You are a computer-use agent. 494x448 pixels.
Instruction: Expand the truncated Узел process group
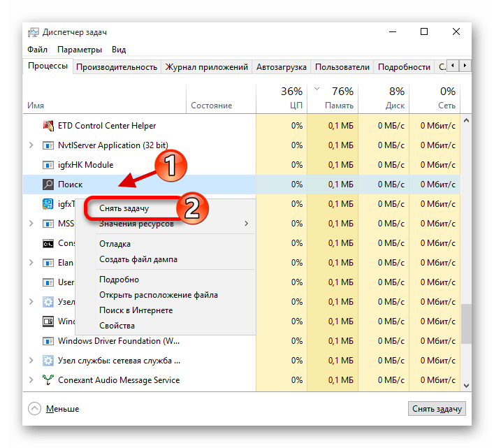coord(31,301)
